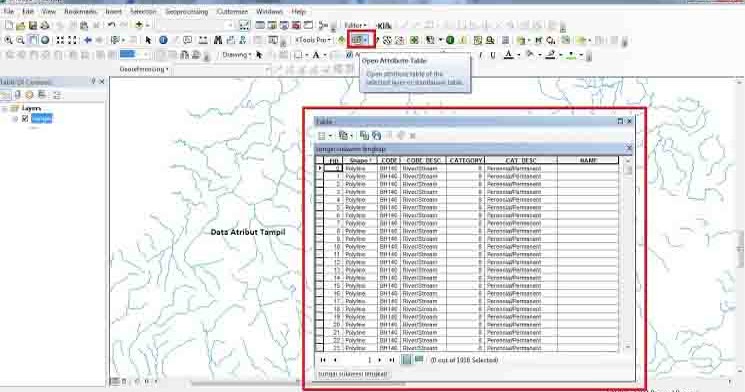Click the New Text 'A' tool

(x=316, y=55)
